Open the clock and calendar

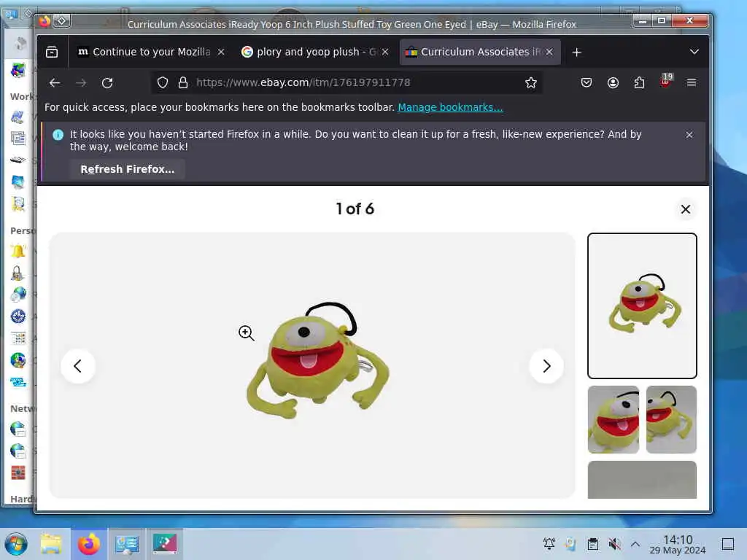pyautogui.click(x=678, y=544)
